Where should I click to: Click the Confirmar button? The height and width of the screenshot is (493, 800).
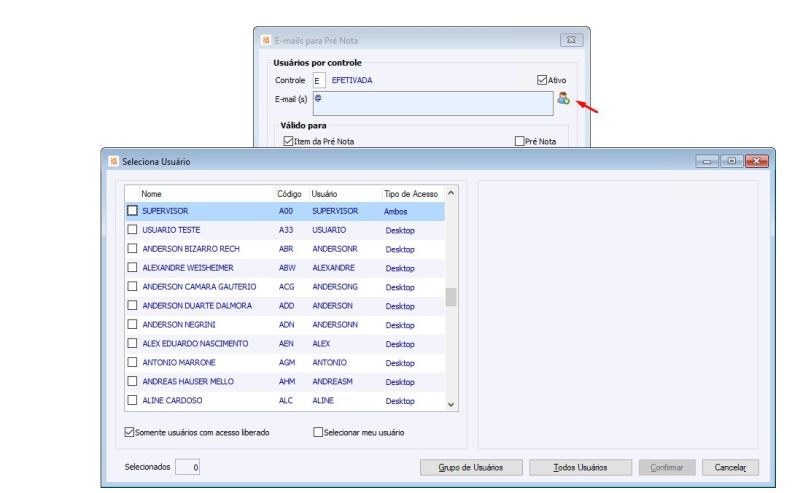tap(667, 467)
